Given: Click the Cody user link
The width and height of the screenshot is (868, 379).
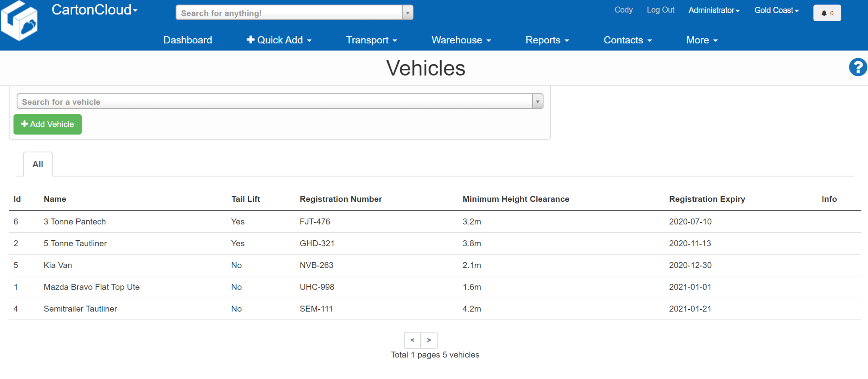Looking at the screenshot, I should (x=623, y=10).
